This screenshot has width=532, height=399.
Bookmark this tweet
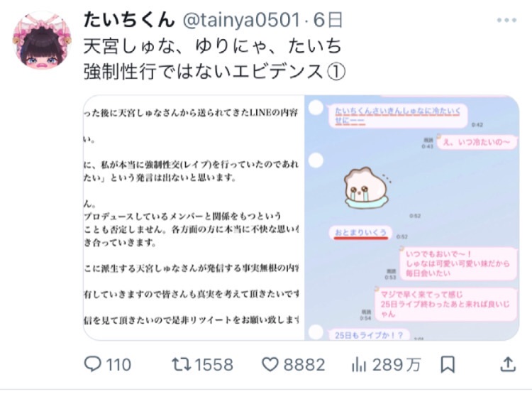pyautogui.click(x=448, y=365)
